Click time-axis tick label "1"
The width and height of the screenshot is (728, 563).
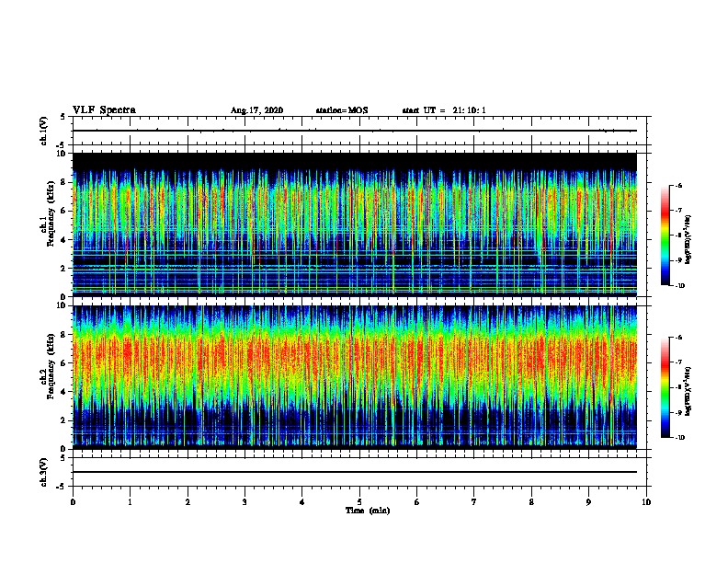pyautogui.click(x=130, y=502)
